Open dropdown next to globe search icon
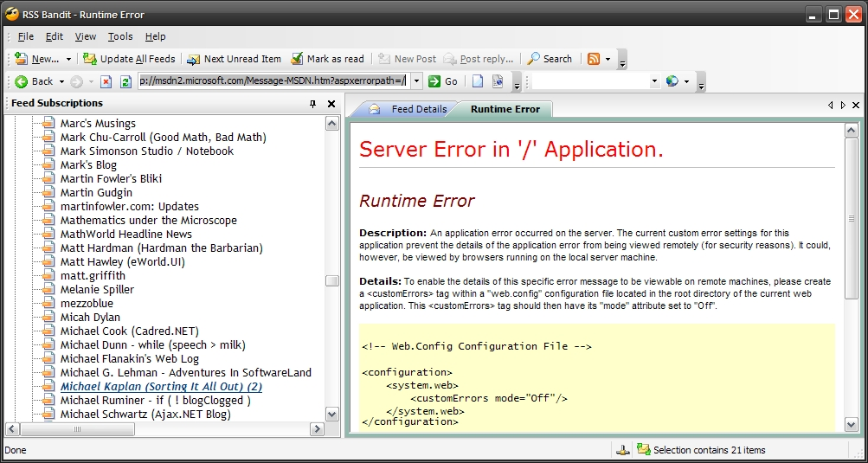 click(686, 82)
